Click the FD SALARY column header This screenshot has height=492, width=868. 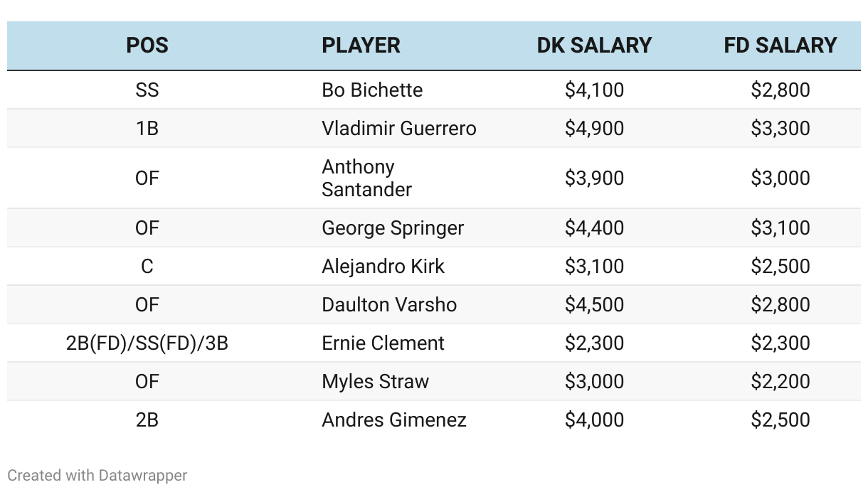click(780, 46)
